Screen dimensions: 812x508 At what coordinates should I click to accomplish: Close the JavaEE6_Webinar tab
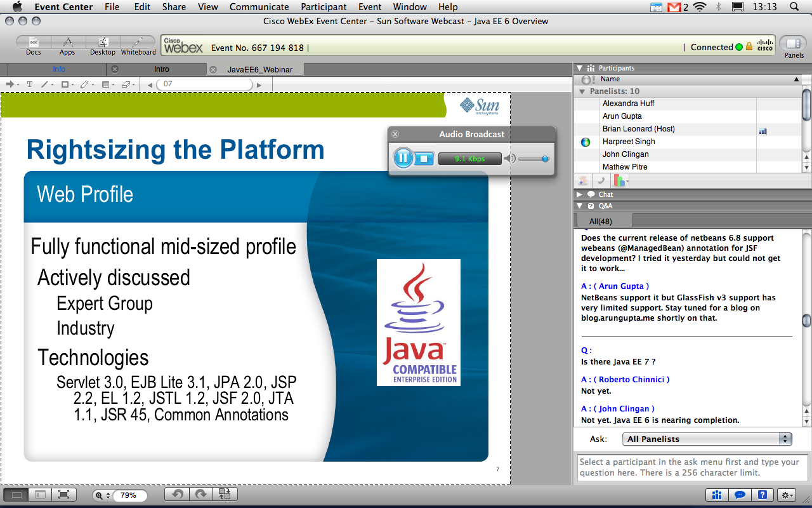213,69
